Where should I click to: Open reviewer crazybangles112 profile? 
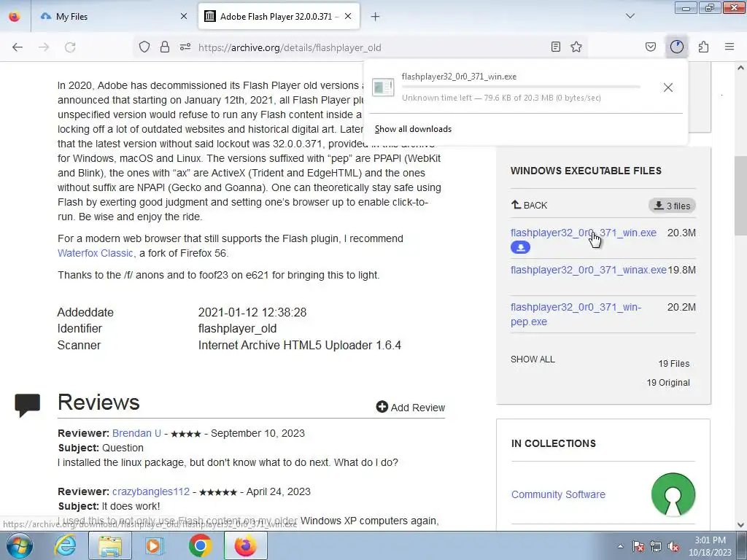pyautogui.click(x=151, y=491)
